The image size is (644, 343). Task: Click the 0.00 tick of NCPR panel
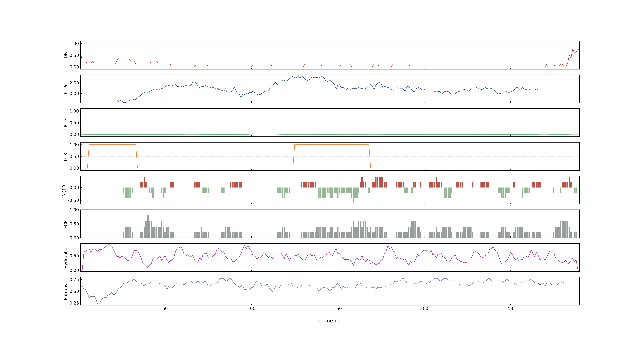click(74, 188)
